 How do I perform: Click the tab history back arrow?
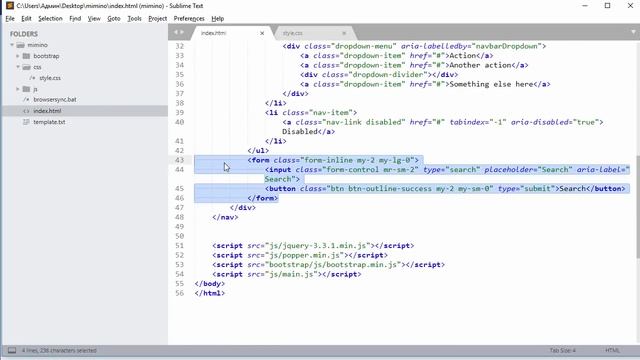(176, 32)
